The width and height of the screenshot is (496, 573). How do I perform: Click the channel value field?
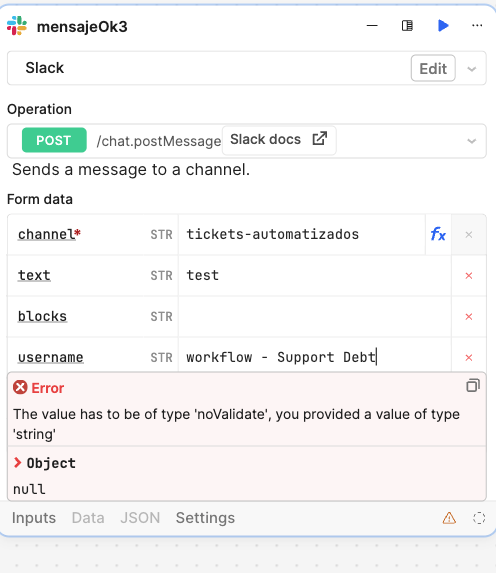(x=302, y=234)
